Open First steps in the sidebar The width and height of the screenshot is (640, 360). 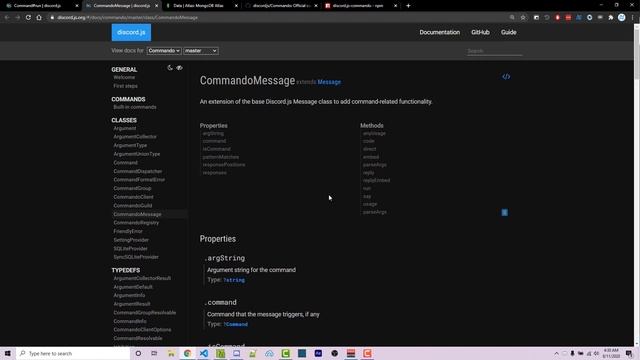[x=125, y=86]
